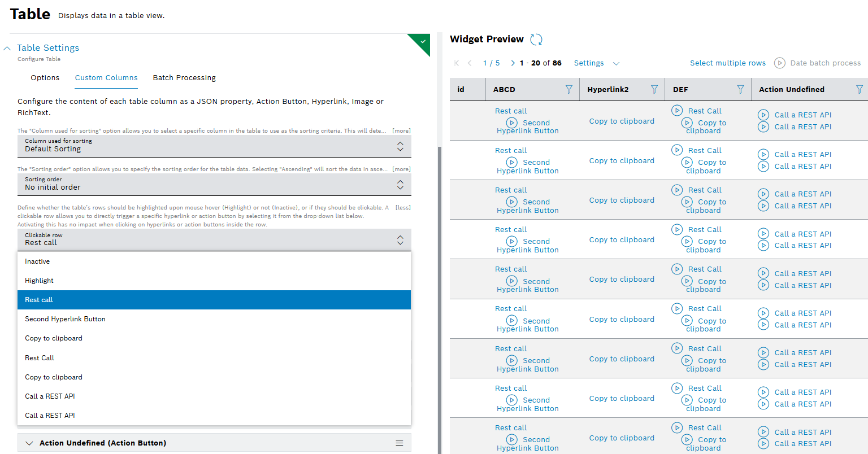The image size is (868, 454).
Task: Filter the Action Undefined column
Action: coord(859,89)
